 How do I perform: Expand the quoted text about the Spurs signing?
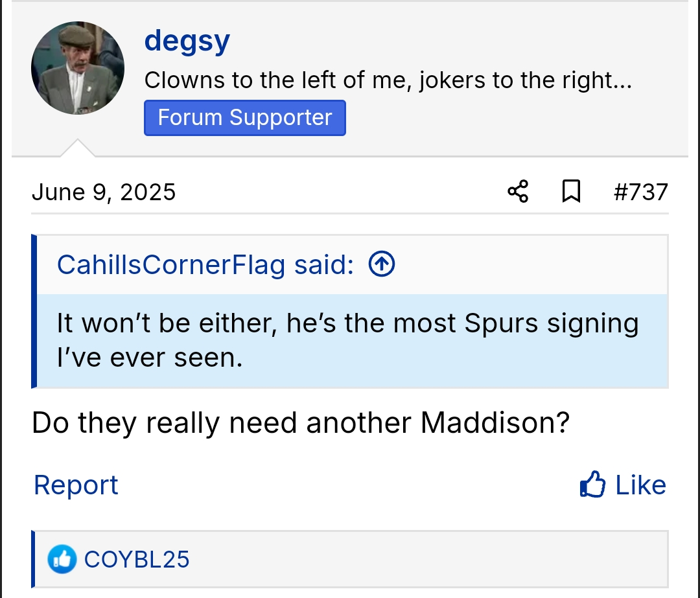point(347,340)
